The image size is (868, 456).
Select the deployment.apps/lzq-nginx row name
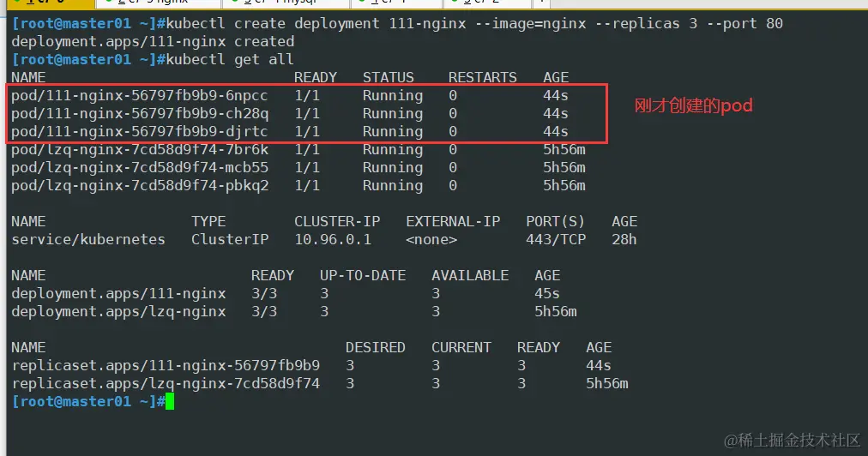pyautogui.click(x=118, y=311)
